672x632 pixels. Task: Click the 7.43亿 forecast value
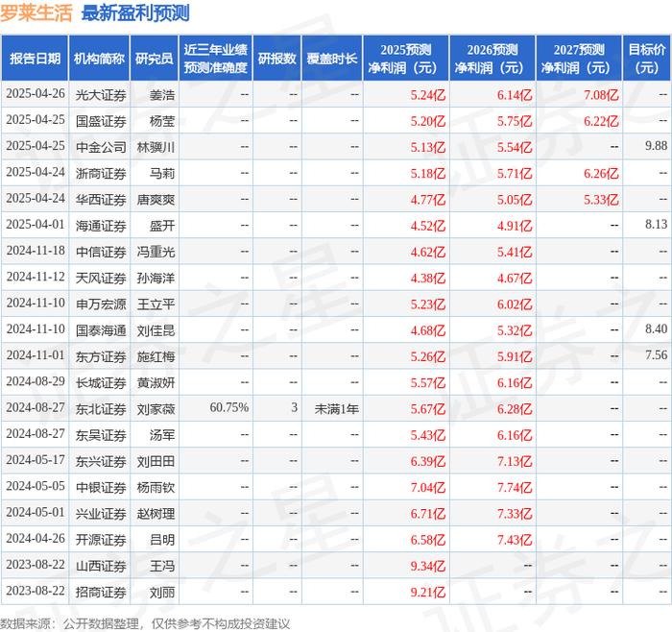point(515,540)
